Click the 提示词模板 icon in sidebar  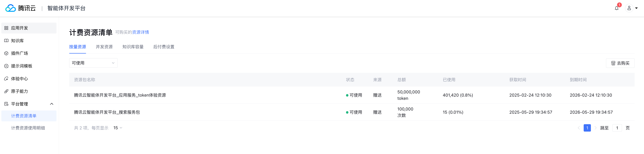coord(6,66)
